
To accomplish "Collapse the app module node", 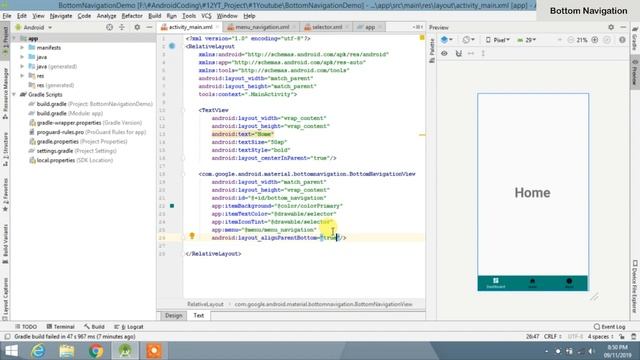I will click(x=15, y=38).
